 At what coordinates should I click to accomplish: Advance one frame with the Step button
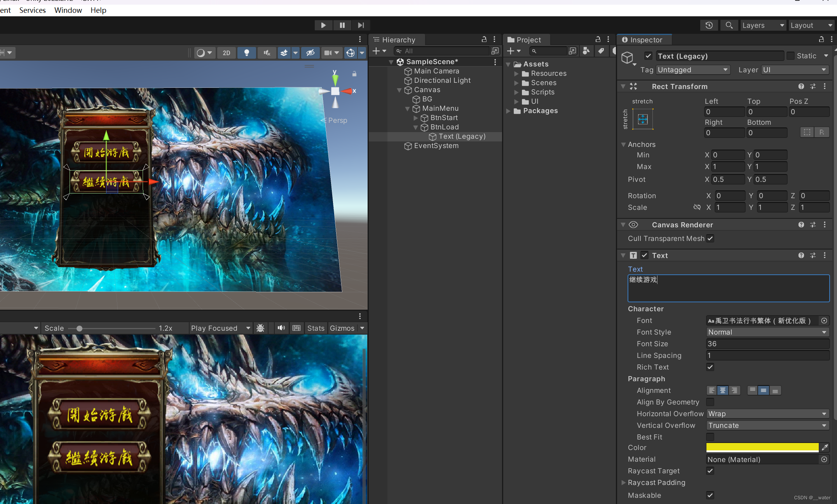(361, 25)
